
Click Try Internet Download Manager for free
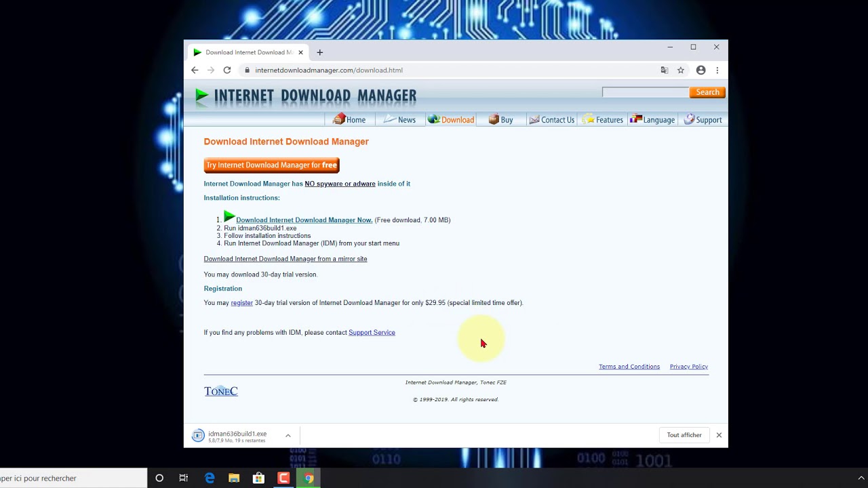[x=271, y=165]
